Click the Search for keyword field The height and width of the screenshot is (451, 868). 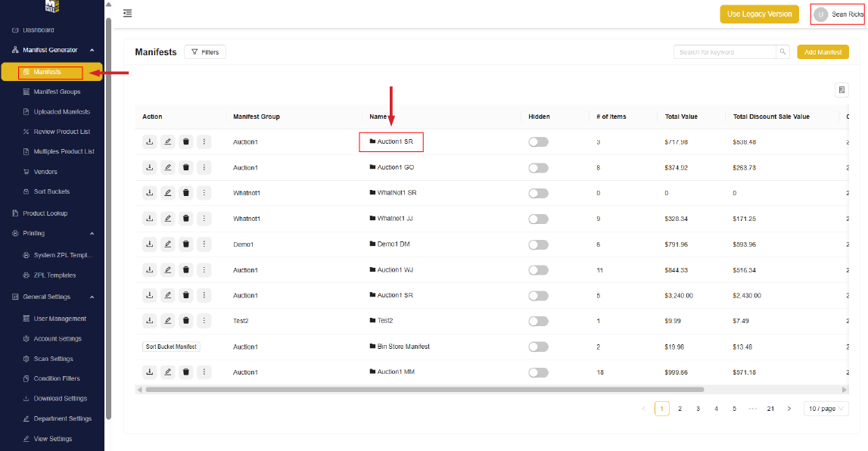(725, 52)
